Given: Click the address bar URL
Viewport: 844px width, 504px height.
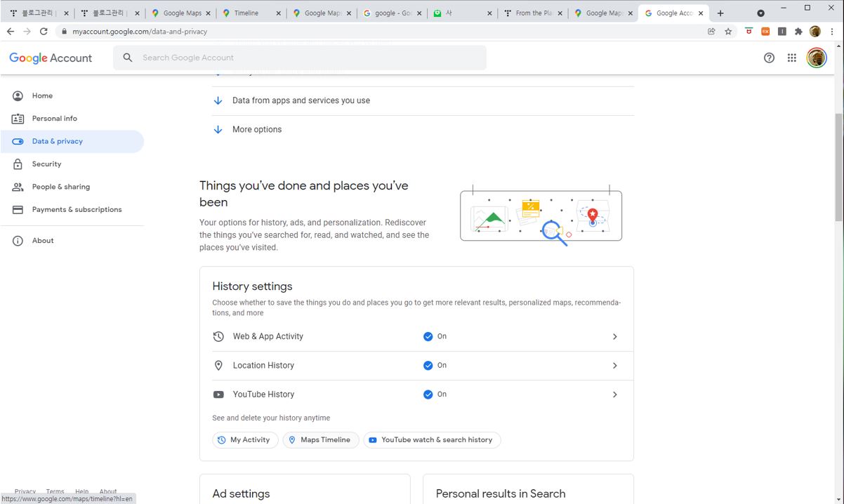Looking at the screenshot, I should (x=140, y=32).
